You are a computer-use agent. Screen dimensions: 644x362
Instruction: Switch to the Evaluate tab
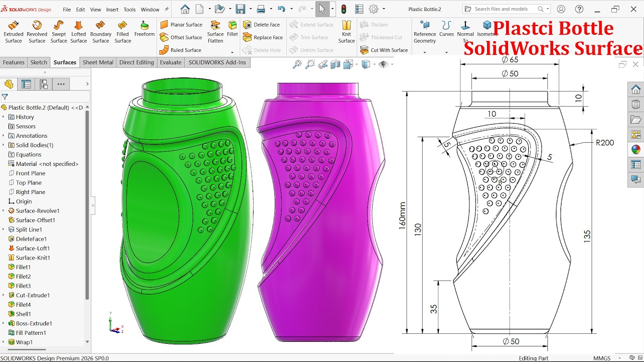pyautogui.click(x=171, y=62)
